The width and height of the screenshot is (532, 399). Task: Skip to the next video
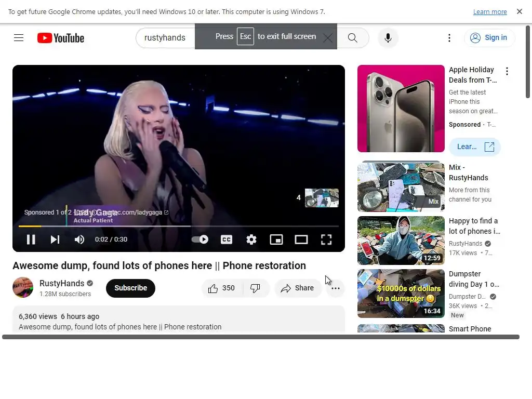55,240
